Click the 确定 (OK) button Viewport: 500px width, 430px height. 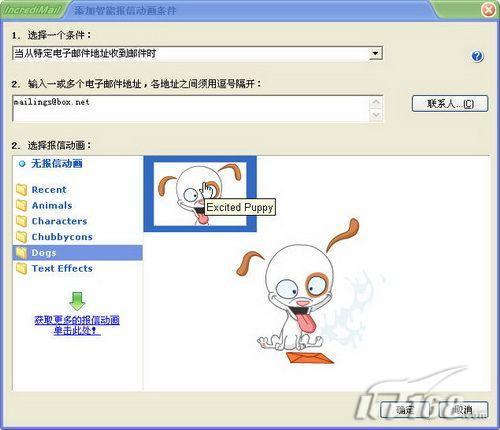click(x=405, y=410)
